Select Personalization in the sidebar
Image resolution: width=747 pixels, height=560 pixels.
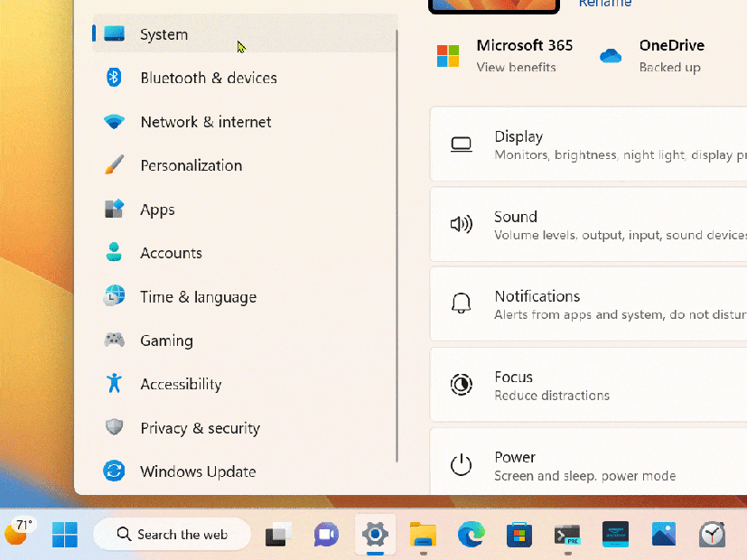(191, 165)
